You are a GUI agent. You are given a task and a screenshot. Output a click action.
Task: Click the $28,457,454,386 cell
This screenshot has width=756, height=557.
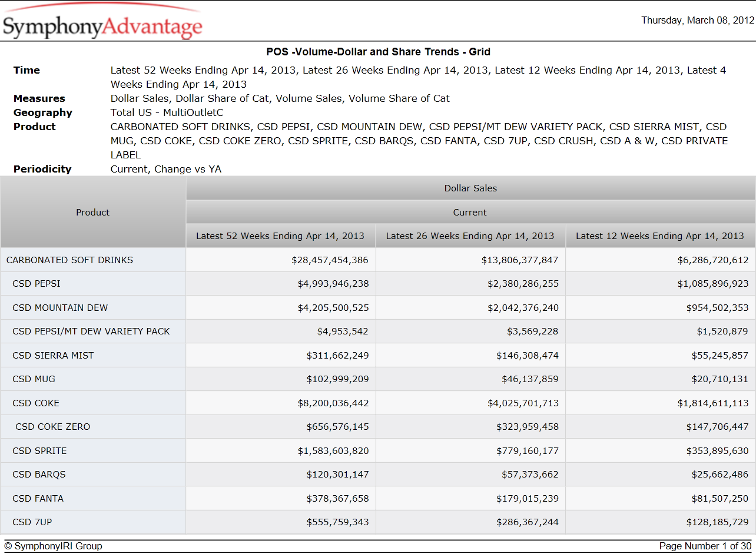pos(281,260)
